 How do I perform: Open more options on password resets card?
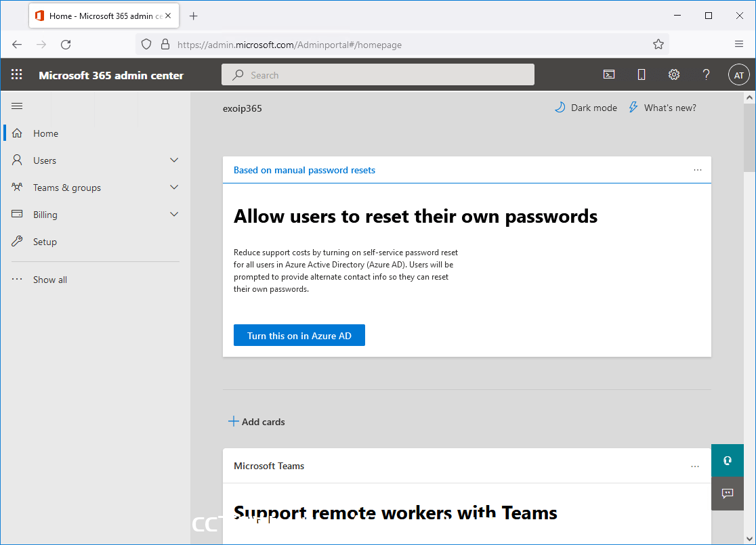tap(698, 170)
